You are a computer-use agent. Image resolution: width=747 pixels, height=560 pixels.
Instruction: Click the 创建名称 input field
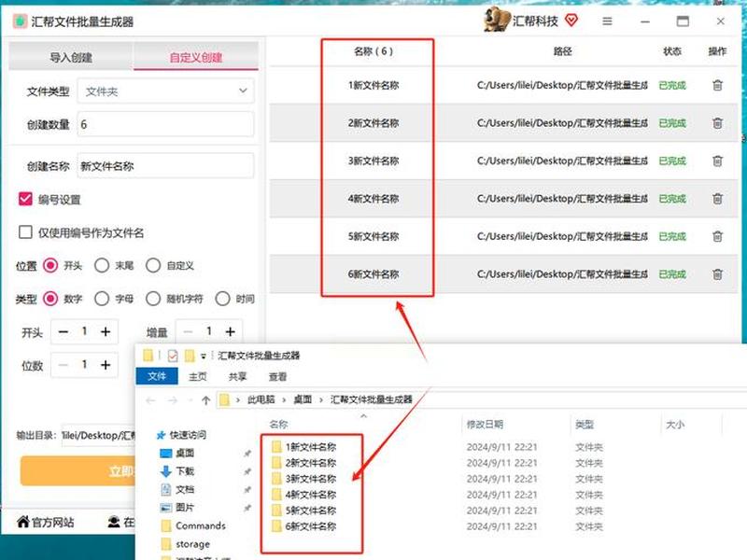[x=166, y=166]
